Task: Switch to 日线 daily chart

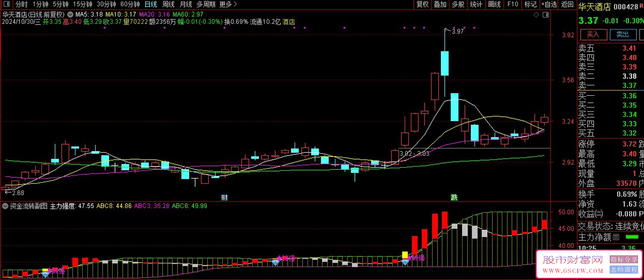Action: click(x=151, y=4)
